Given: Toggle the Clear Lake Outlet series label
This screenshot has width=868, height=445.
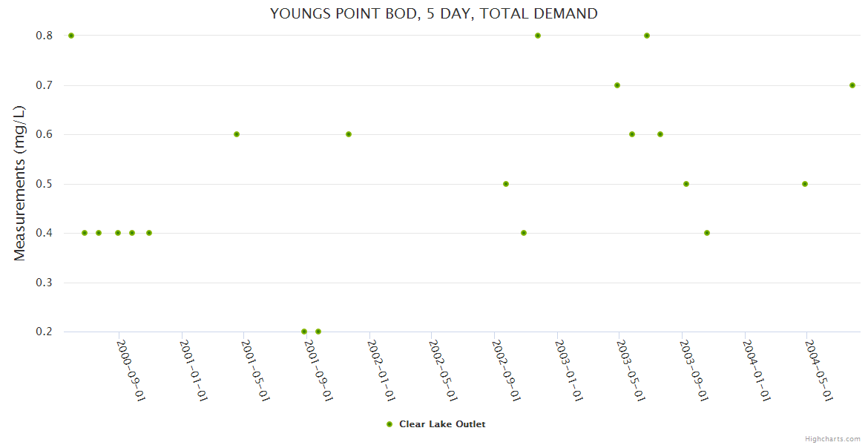Looking at the screenshot, I should pyautogui.click(x=442, y=424).
